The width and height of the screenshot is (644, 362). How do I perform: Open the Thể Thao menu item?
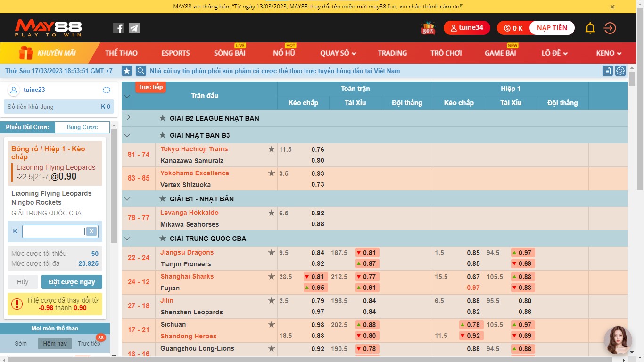121,53
